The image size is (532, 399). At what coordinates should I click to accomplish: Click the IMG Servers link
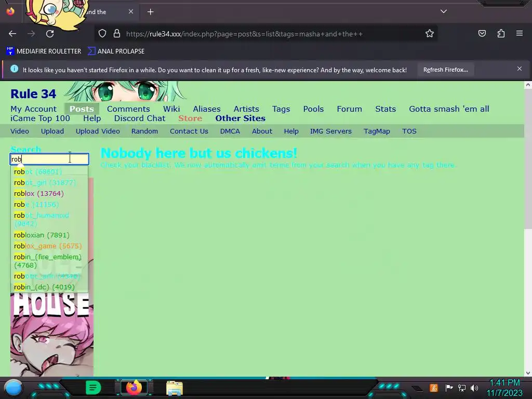pos(331,131)
